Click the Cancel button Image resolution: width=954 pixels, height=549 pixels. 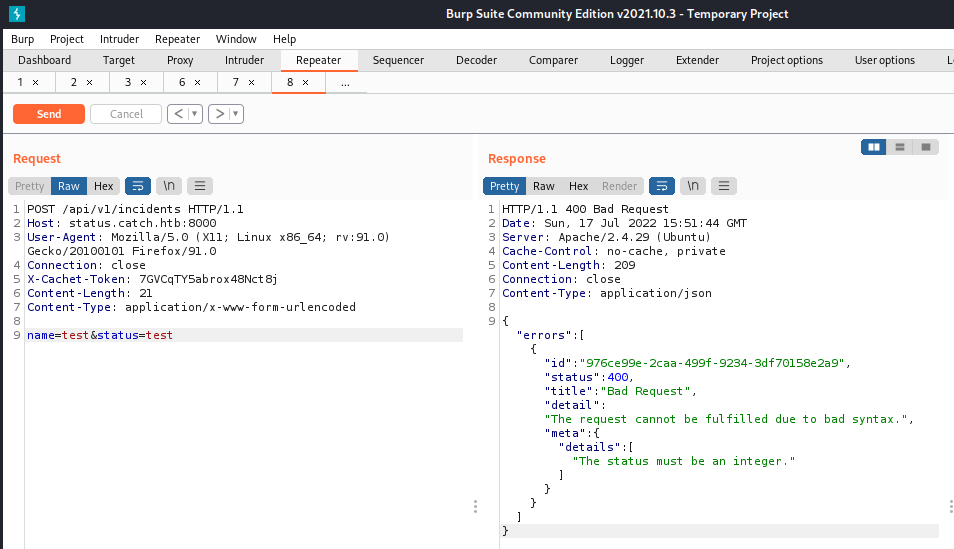(x=126, y=114)
